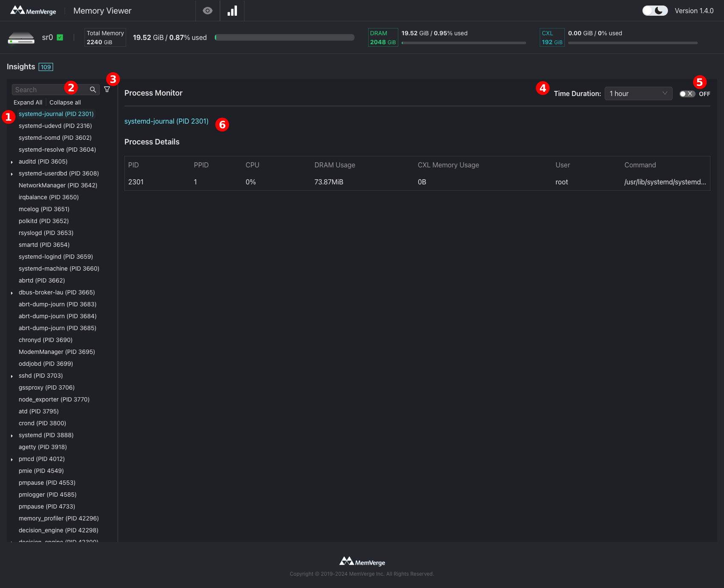Select systemd-journal (PID 2301) in tree
Screen dimensions: 724x588
(x=56, y=114)
